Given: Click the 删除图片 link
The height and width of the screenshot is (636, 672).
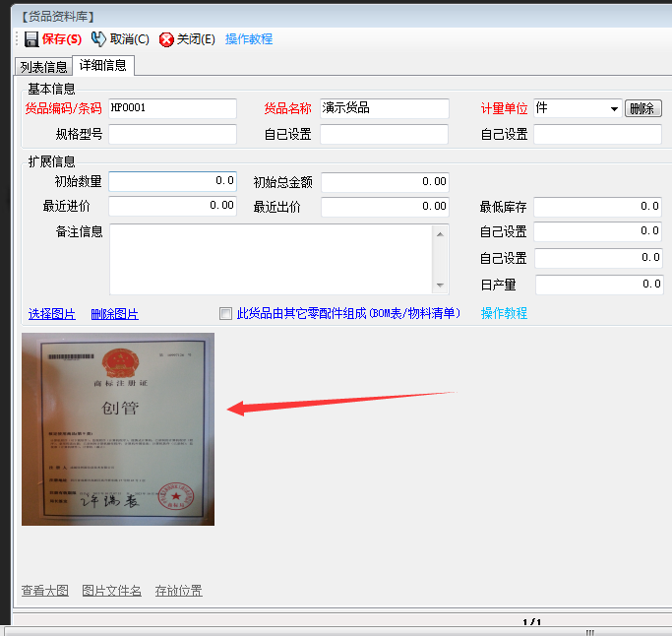Looking at the screenshot, I should 114,314.
